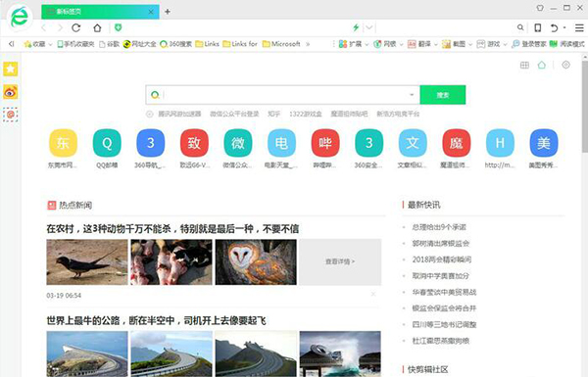Screen dimensions: 588x377
Task: Click the green 搜索 search button
Action: pos(443,95)
